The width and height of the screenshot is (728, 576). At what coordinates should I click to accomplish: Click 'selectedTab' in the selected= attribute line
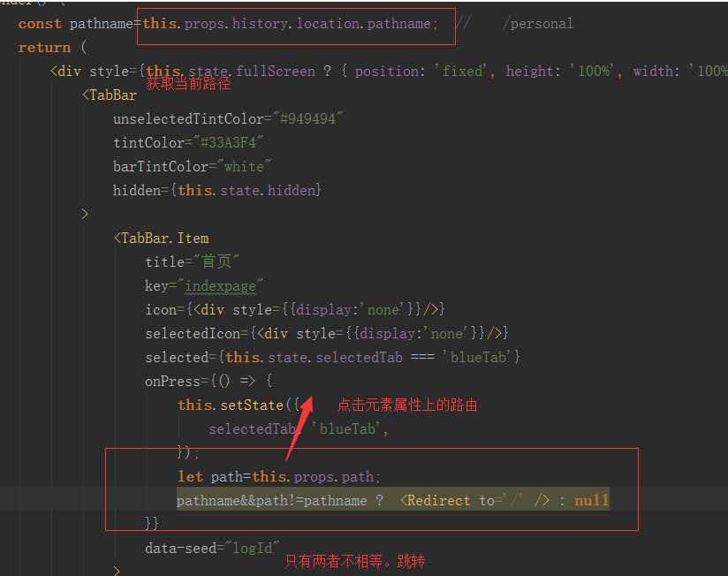(360, 358)
